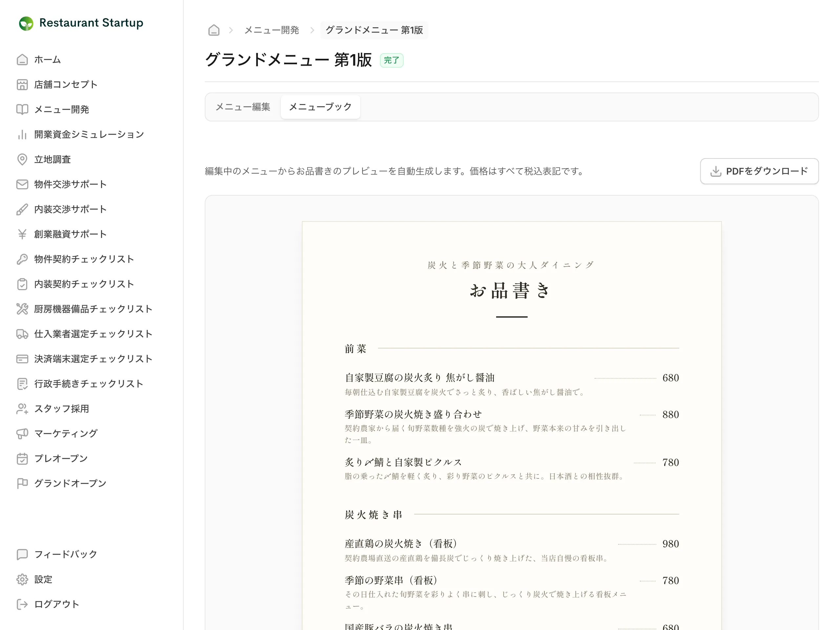Click the breadcrumb home icon

coord(214,30)
